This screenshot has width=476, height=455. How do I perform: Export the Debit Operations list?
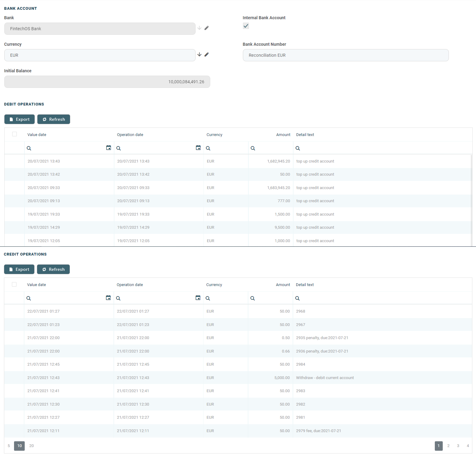[20, 119]
